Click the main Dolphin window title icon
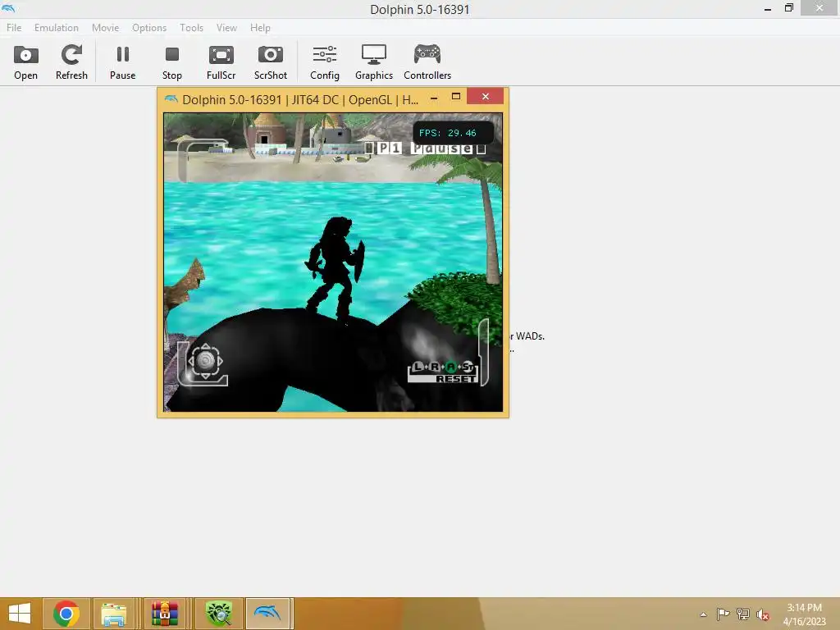The width and height of the screenshot is (840, 630). tap(8, 7)
